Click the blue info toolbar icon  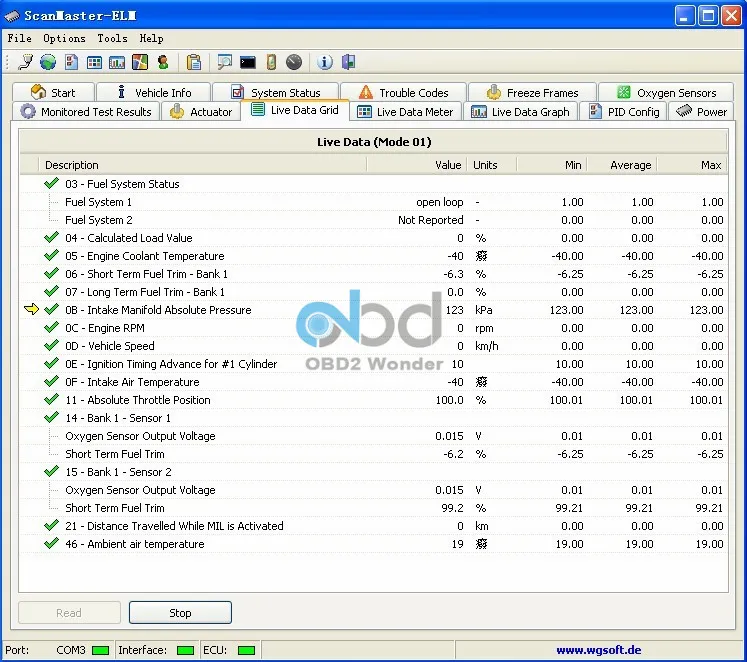(x=325, y=62)
